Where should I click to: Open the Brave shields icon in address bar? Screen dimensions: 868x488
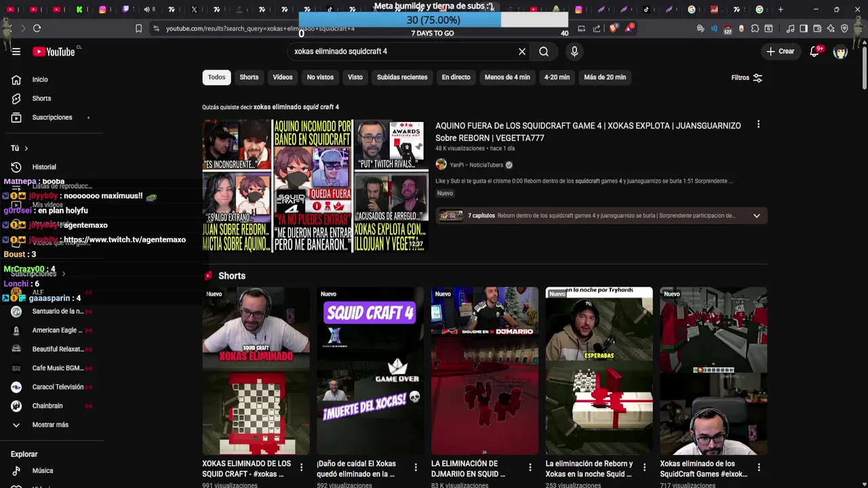point(614,28)
